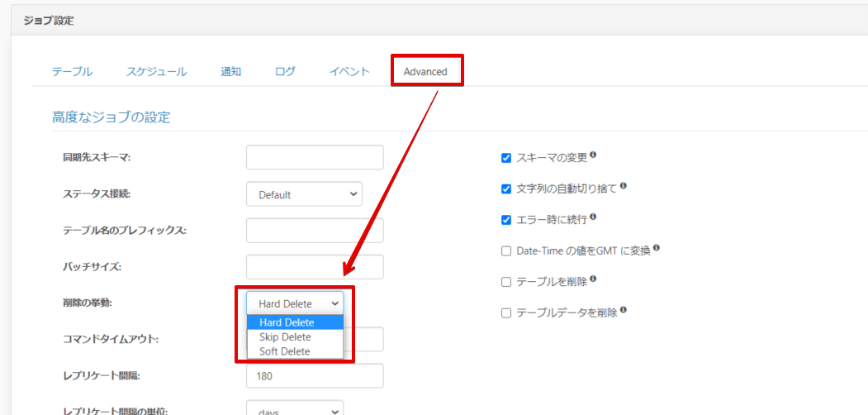Open the レプリケート間隔の単位 days dropdown

(295, 409)
